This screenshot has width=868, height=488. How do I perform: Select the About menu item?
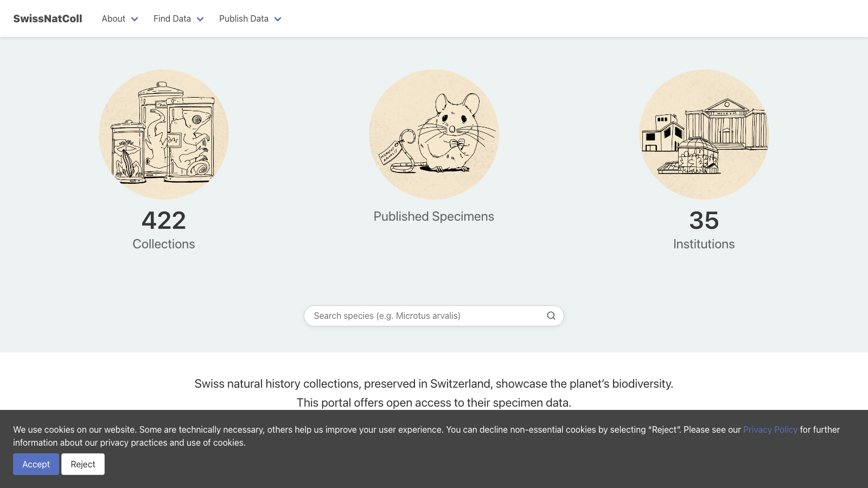pyautogui.click(x=113, y=18)
